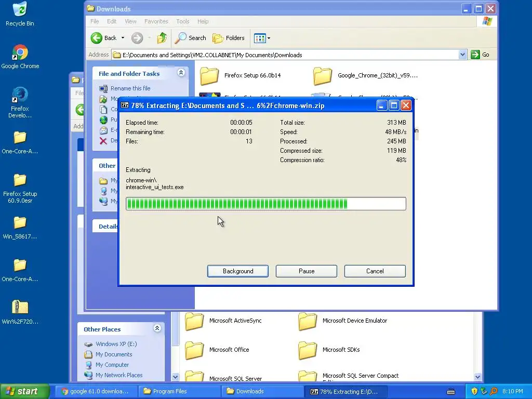Click the security shield tray icon
This screenshot has height=399, width=532.
pos(474,392)
